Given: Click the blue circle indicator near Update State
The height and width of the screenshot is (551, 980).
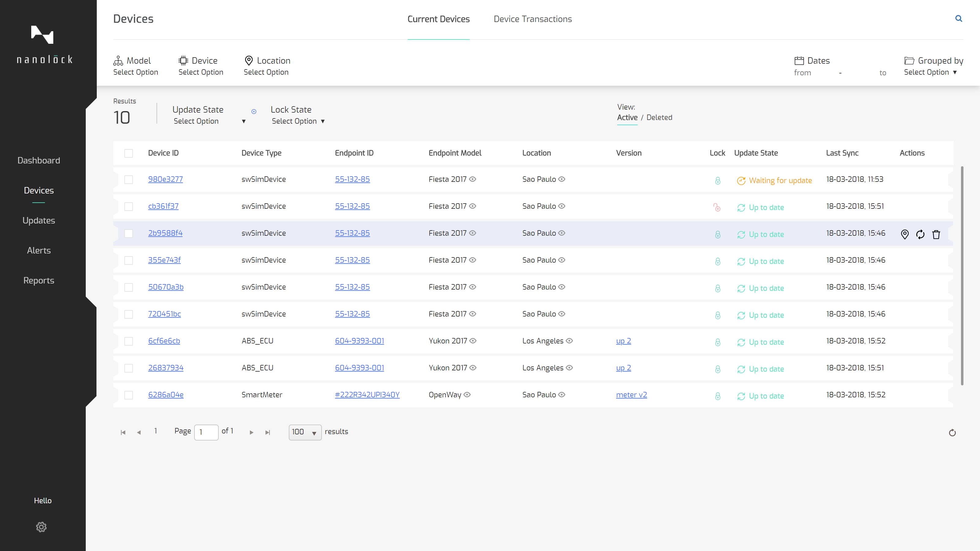Looking at the screenshot, I should click(254, 111).
